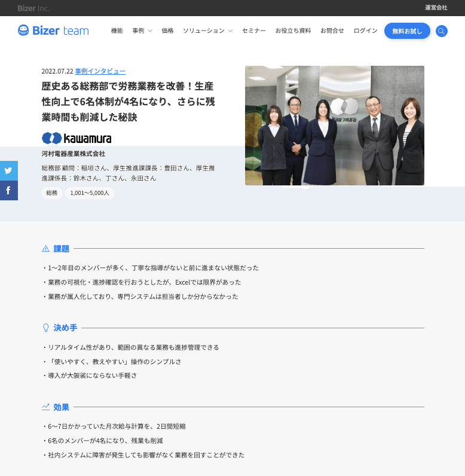Click the ログイン link
The height and width of the screenshot is (476, 465).
pyautogui.click(x=366, y=30)
